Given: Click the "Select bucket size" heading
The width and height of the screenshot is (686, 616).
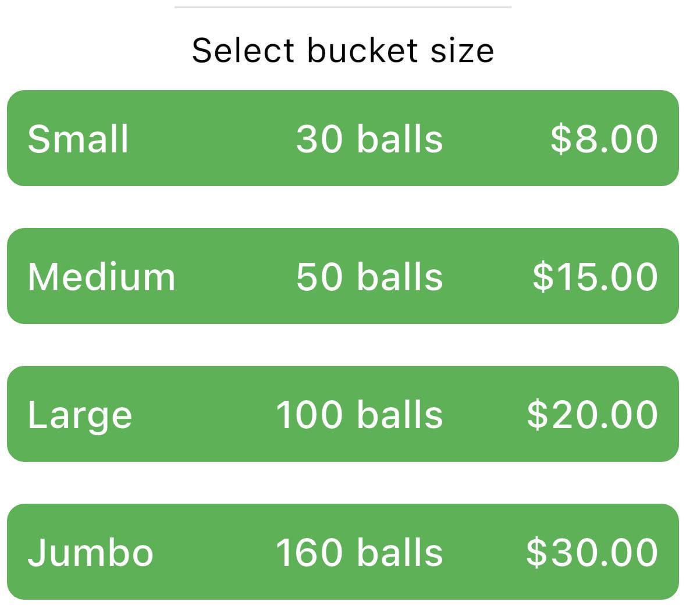Looking at the screenshot, I should click(343, 50).
